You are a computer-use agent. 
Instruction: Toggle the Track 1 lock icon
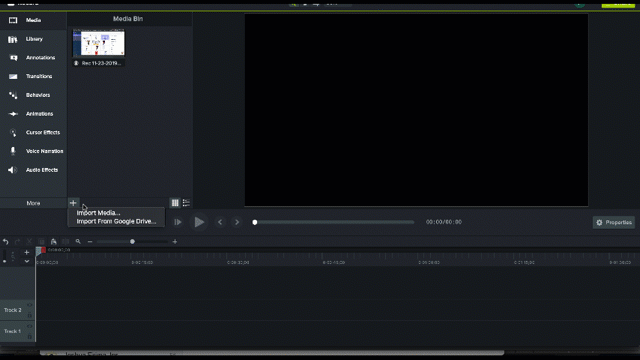(x=29, y=336)
